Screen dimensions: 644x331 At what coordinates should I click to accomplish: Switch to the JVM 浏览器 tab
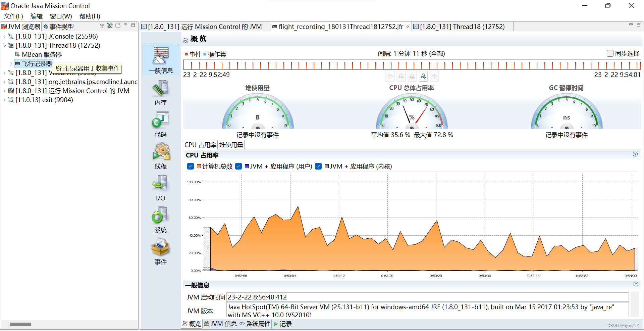coord(21,27)
